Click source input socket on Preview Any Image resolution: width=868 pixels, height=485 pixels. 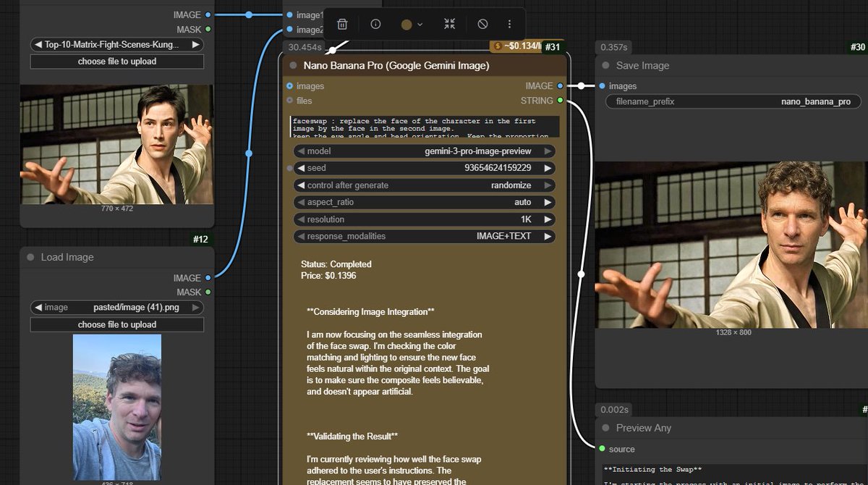tap(602, 449)
